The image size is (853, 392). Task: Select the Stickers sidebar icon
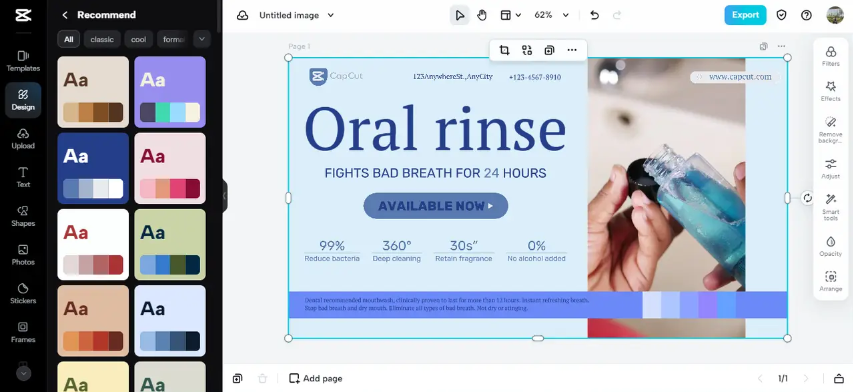coord(23,294)
